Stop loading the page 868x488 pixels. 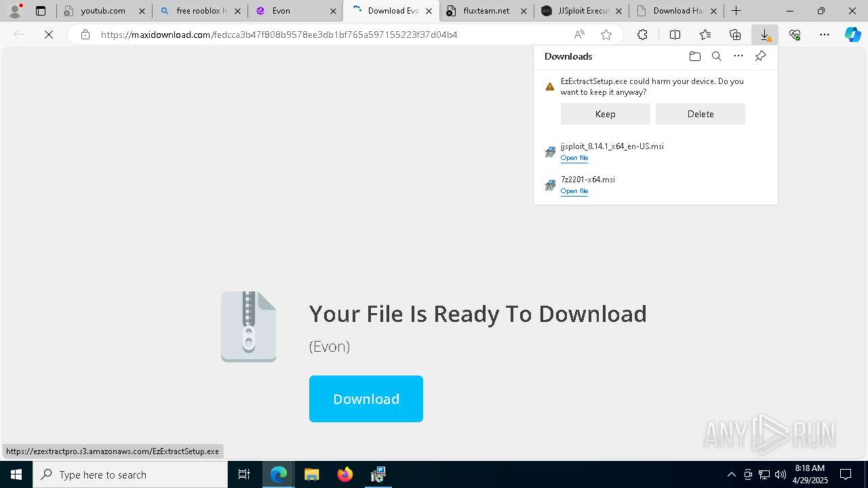pyautogui.click(x=49, y=35)
